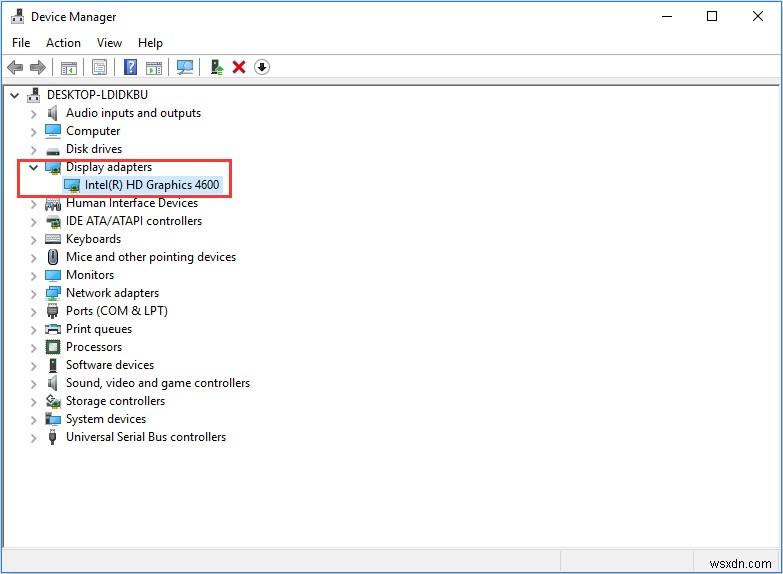Viewport: 783px width, 574px height.
Task: Select Intel(R) HD Graphics 4600 device
Action: (152, 185)
